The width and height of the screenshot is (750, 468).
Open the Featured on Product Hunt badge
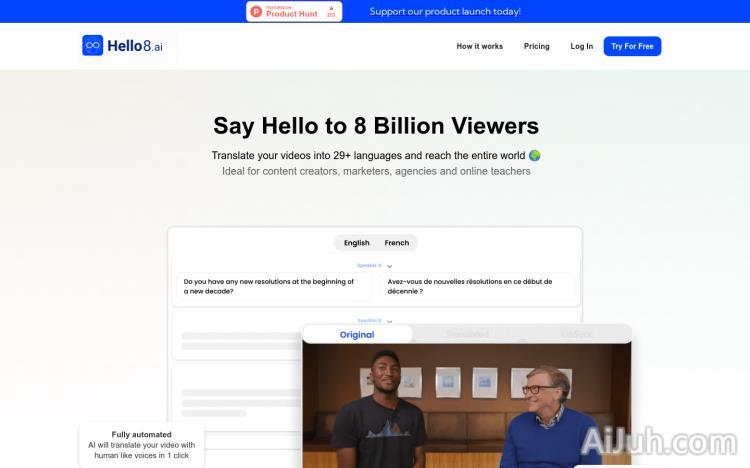pyautogui.click(x=294, y=12)
